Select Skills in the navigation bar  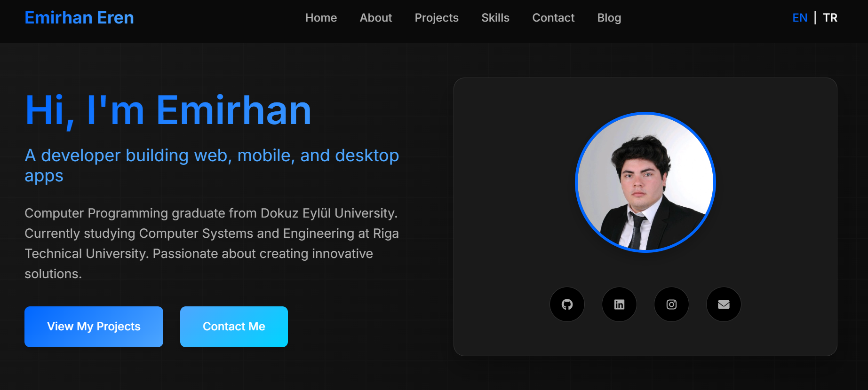pos(495,18)
